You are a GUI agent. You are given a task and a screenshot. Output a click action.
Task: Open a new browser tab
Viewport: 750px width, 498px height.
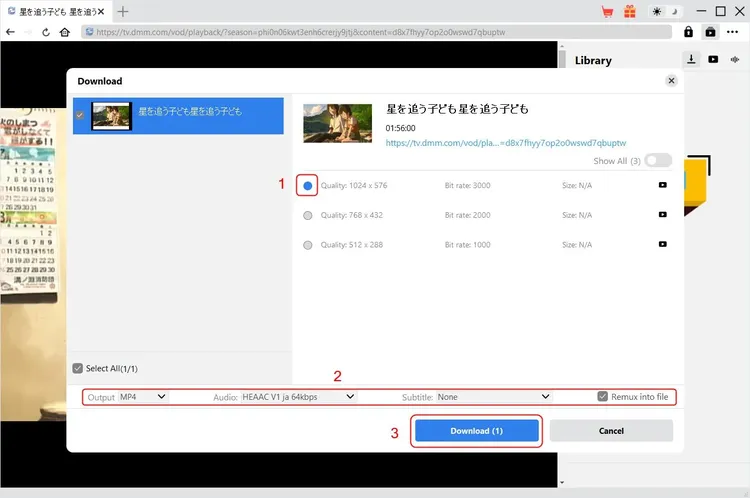coord(123,12)
